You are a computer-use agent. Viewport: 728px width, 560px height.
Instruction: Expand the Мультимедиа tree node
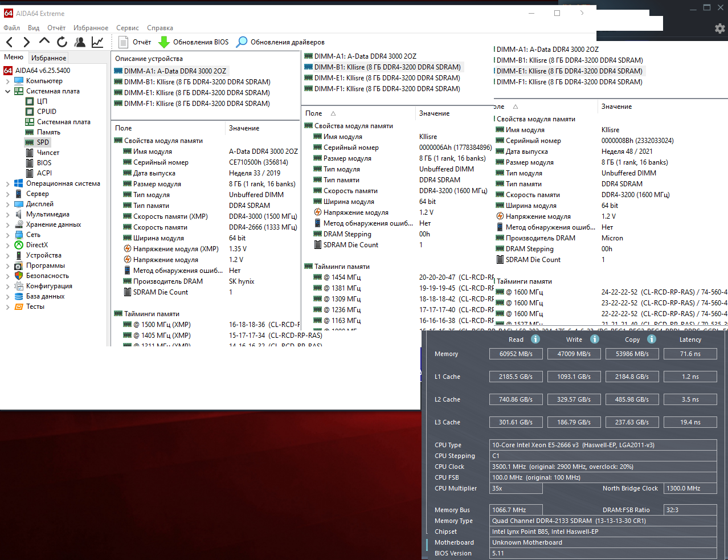(7, 214)
